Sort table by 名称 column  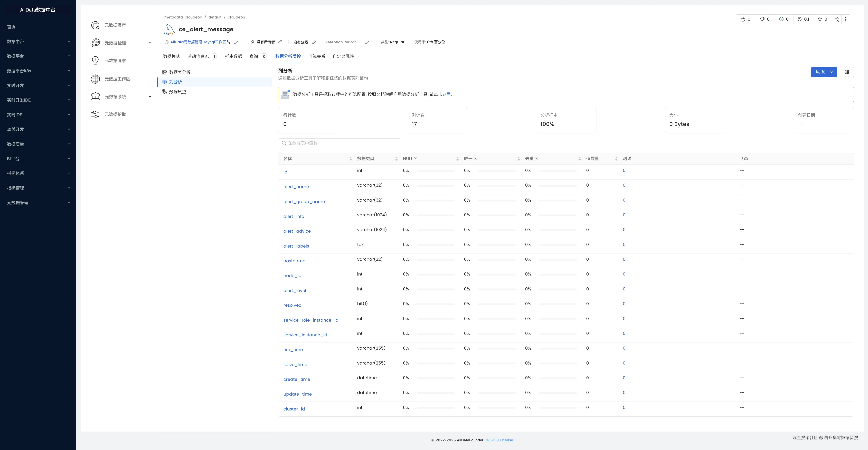350,159
